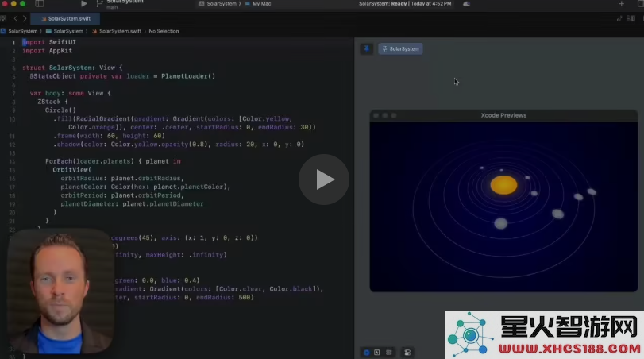This screenshot has width=644, height=359.
Task: Click the SolarSystem project breadcrumb
Action: [x=19, y=31]
